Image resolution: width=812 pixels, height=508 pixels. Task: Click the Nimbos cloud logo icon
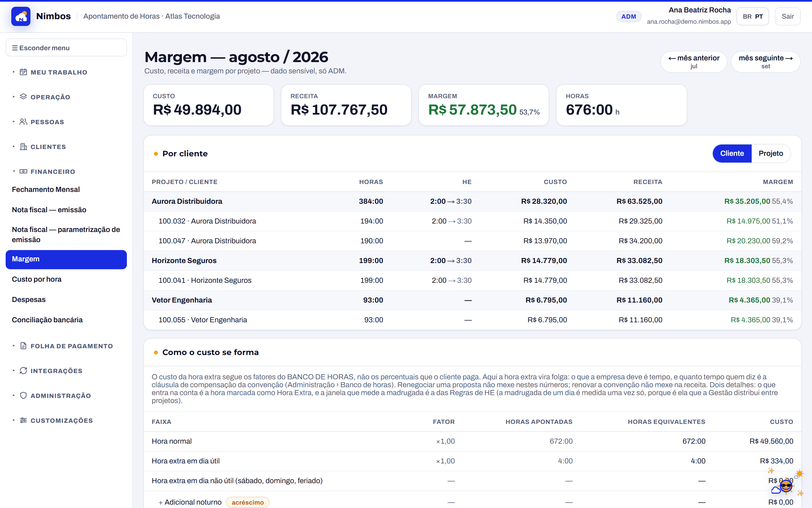[21, 16]
